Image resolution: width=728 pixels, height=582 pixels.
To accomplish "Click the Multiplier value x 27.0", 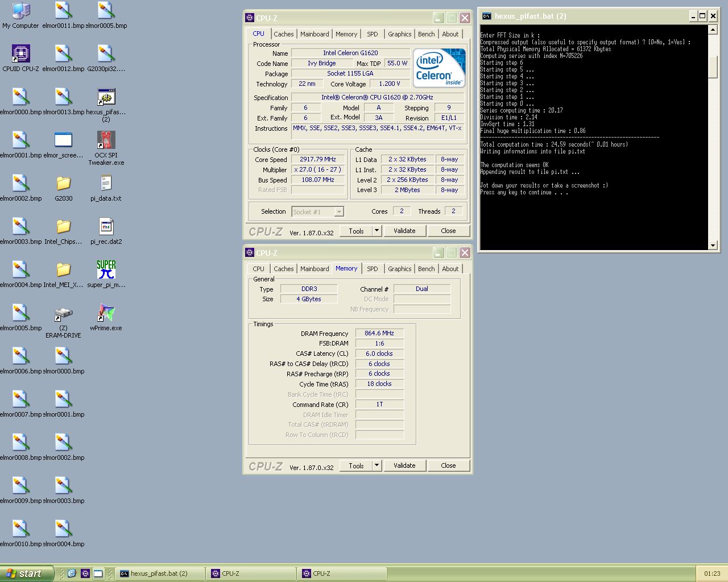I will tap(318, 169).
